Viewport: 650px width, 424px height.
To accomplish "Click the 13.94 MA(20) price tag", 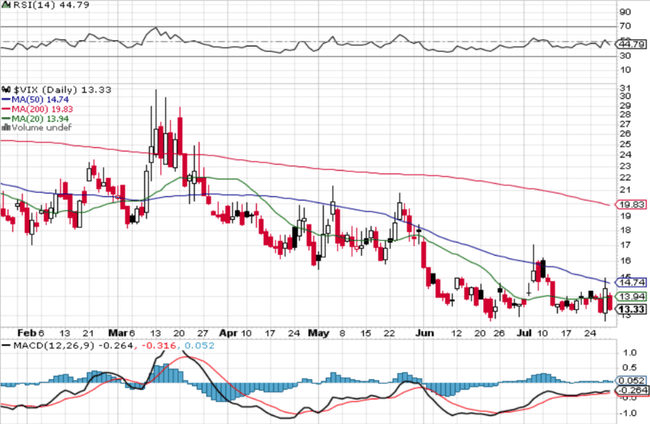I will (x=632, y=297).
